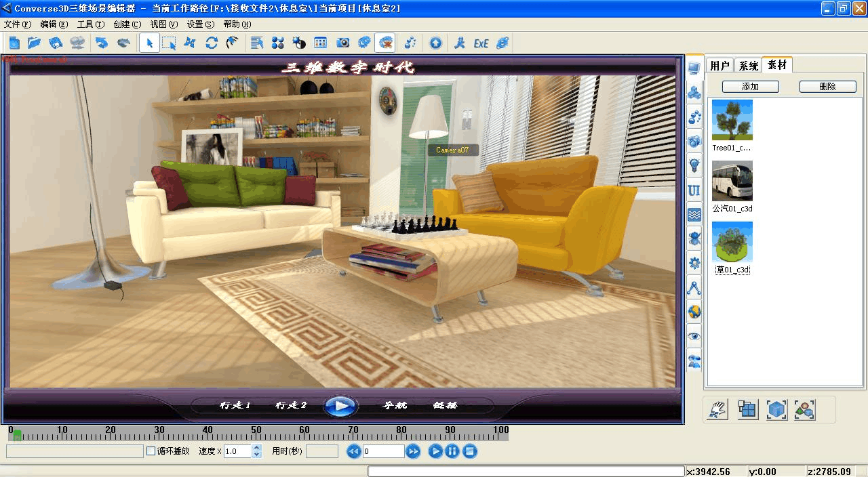Click the four blue spheres toolbar icon
This screenshot has width=868, height=477.
(x=278, y=43)
